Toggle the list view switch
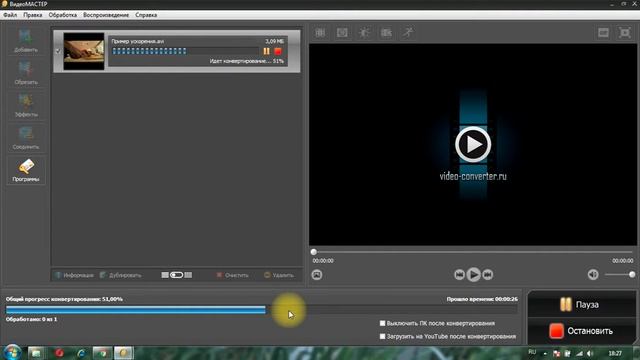640x360 pixels. (x=176, y=275)
